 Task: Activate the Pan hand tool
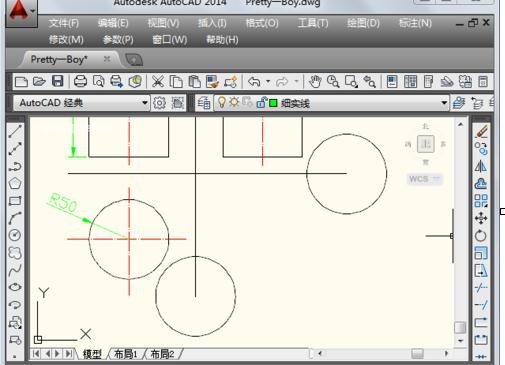pyautogui.click(x=315, y=81)
